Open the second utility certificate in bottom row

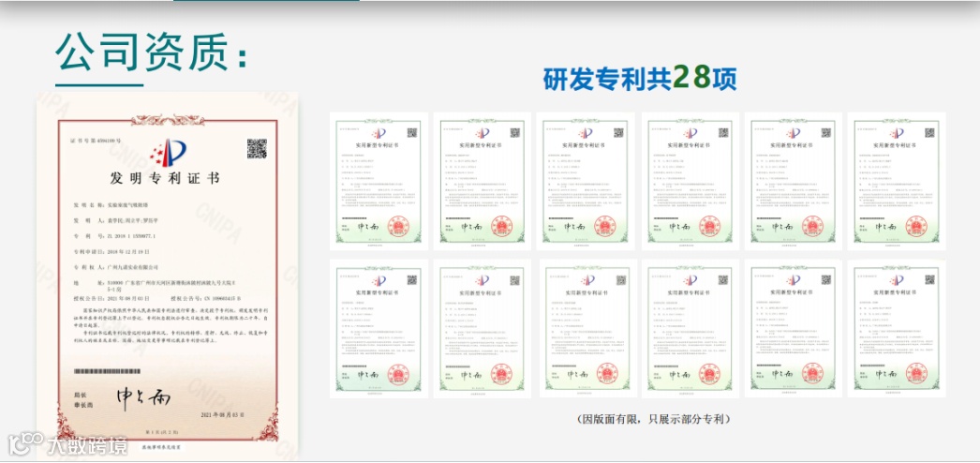coord(482,329)
